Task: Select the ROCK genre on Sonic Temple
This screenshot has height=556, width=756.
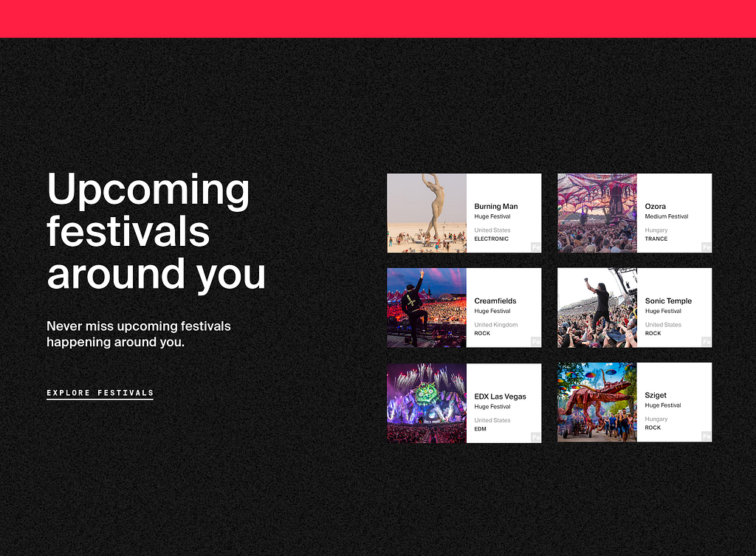Action: click(x=653, y=333)
